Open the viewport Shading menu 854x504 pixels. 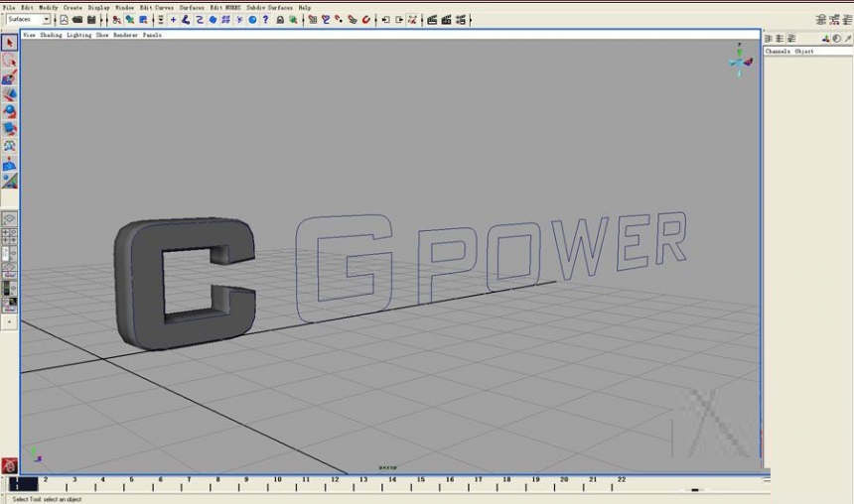52,35
